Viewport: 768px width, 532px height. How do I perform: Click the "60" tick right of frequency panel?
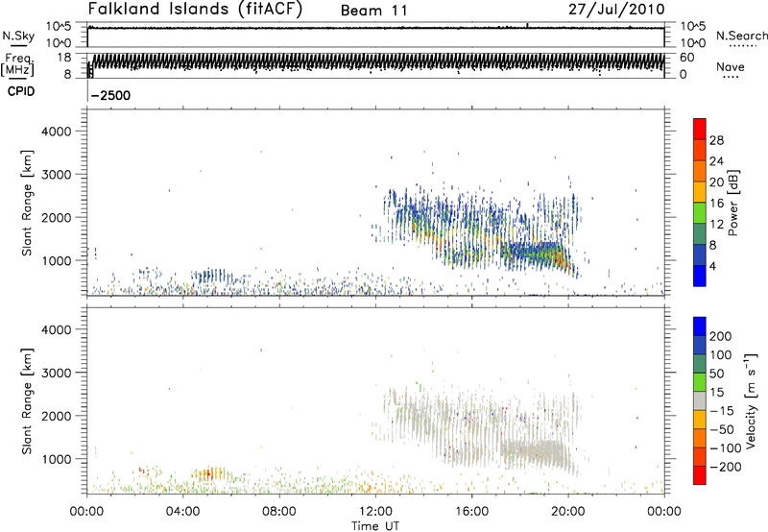click(686, 58)
